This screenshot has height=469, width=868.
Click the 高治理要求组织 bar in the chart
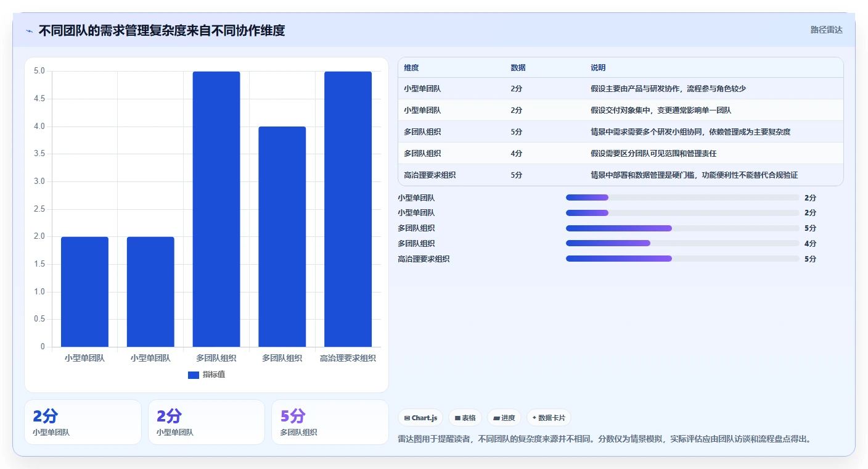(x=348, y=209)
